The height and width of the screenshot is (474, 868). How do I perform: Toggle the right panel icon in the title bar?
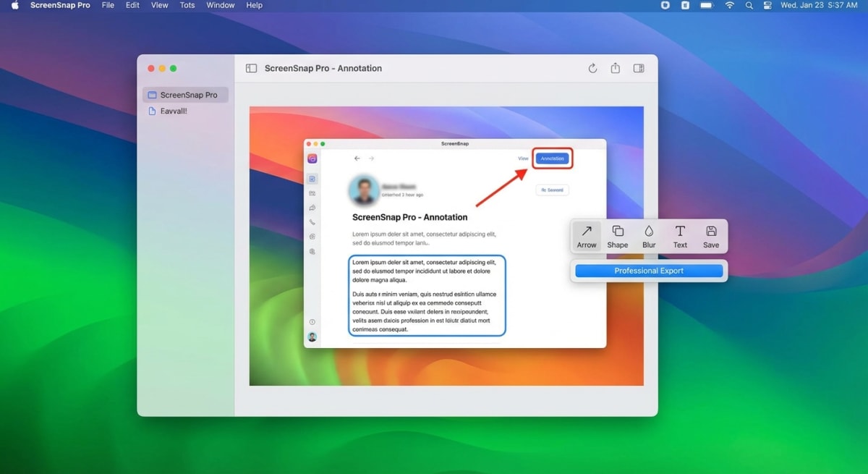pyautogui.click(x=639, y=68)
